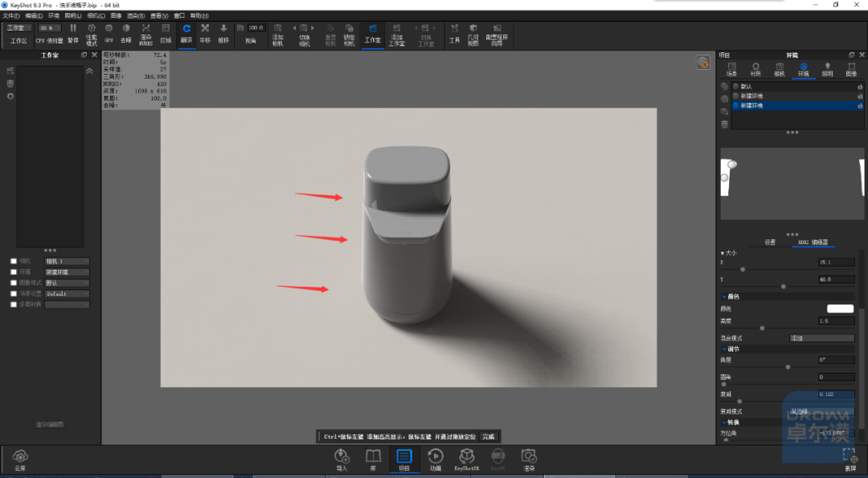The width and height of the screenshot is (868, 478).
Task: Enable the 场景设置 checkbox
Action: 14,294
